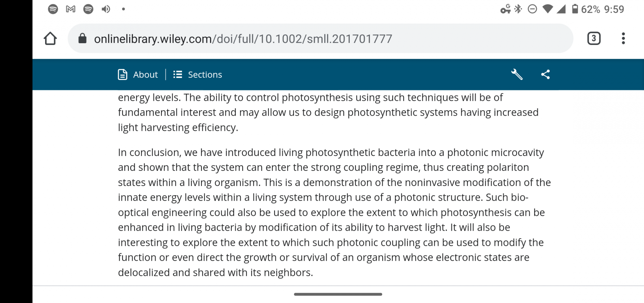Tap the volume speaker status icon
Viewport: 644px width, 303px height.
(106, 9)
